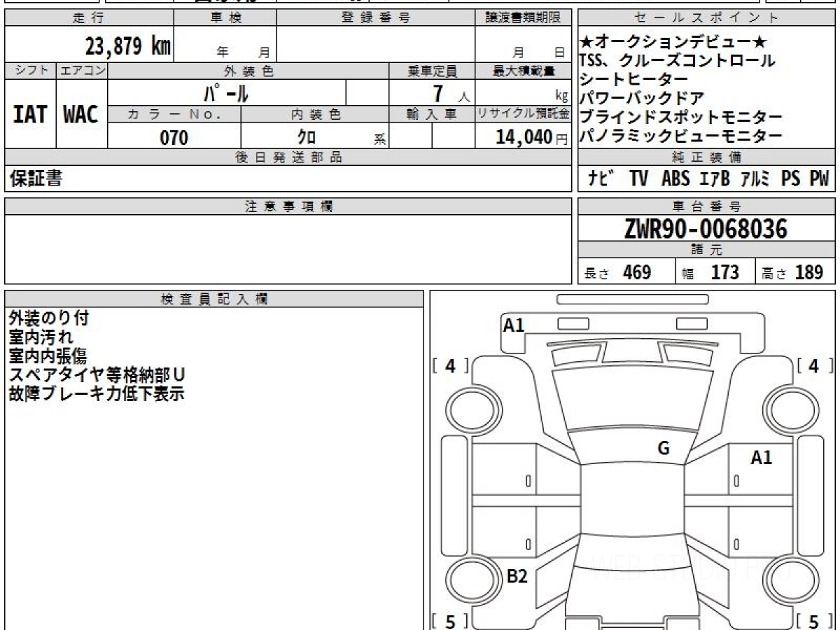Click the 検査員記入欄 header
840x630 pixels.
click(x=214, y=299)
